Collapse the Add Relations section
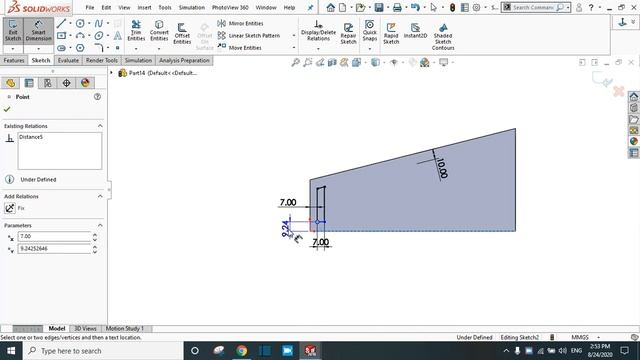This screenshot has width=640, height=360. pyautogui.click(x=100, y=196)
